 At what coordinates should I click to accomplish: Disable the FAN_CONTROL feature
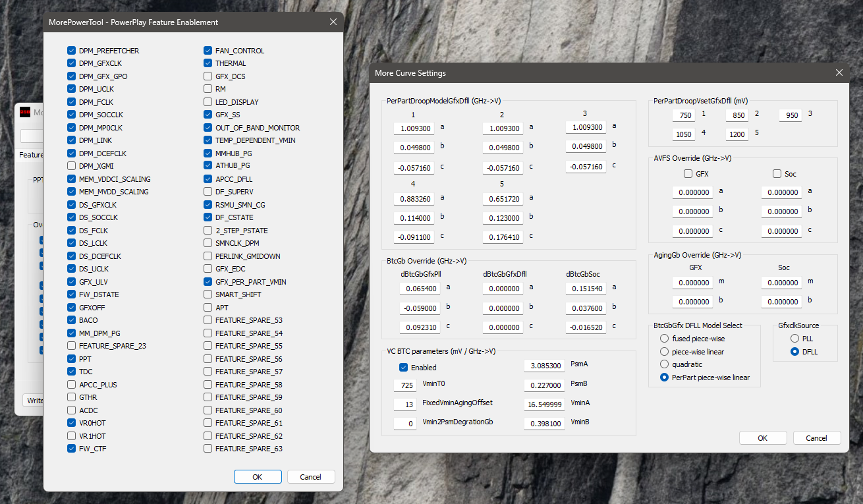pyautogui.click(x=208, y=51)
